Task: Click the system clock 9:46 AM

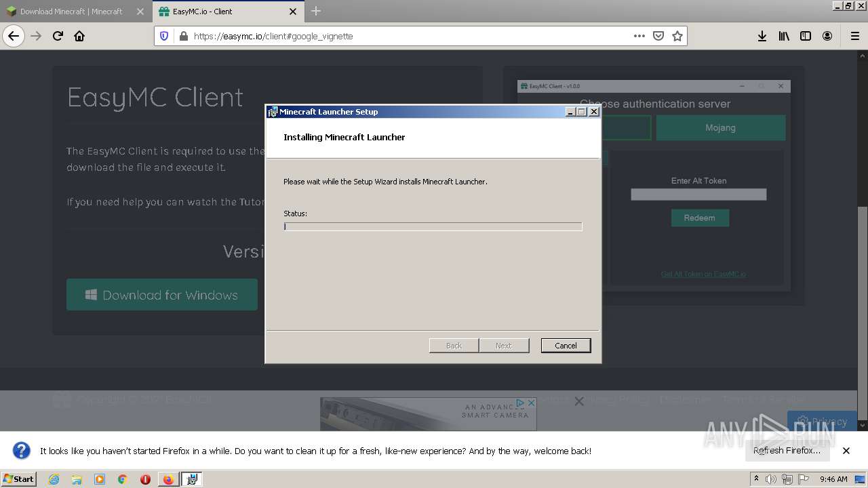Action: pos(833,479)
